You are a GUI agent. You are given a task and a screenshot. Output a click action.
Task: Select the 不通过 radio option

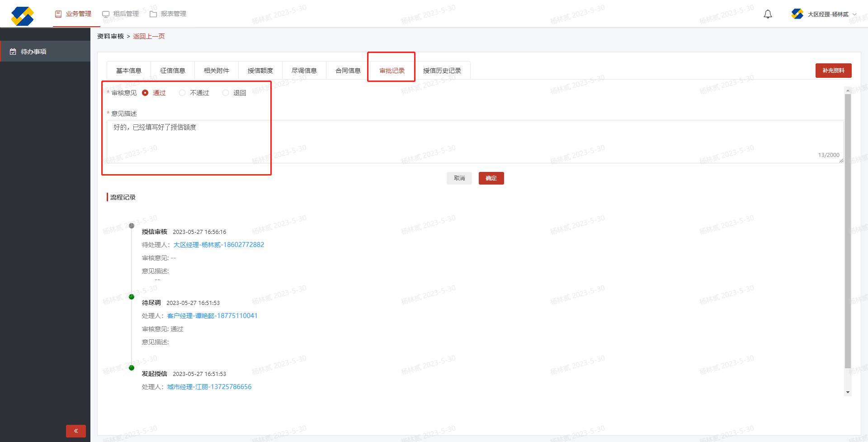coord(182,93)
